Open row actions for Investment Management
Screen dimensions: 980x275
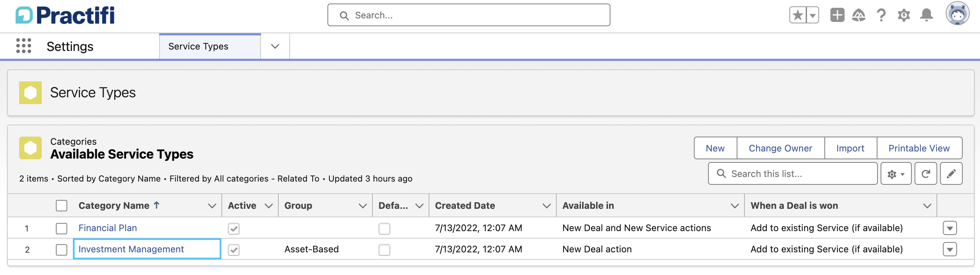pos(950,250)
